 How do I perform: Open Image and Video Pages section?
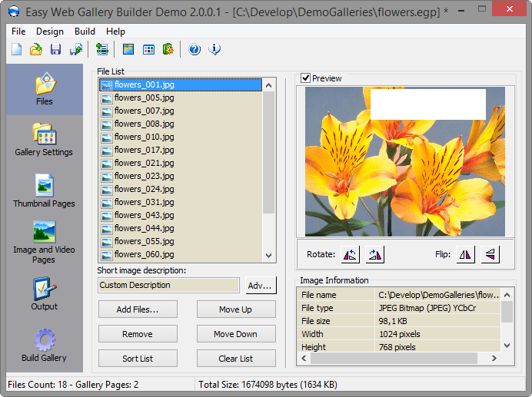click(x=44, y=243)
